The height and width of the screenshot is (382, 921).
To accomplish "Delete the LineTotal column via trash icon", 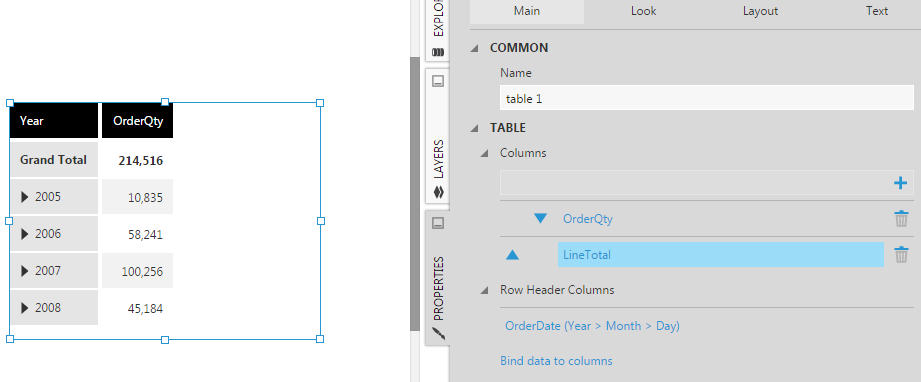I will 901,255.
